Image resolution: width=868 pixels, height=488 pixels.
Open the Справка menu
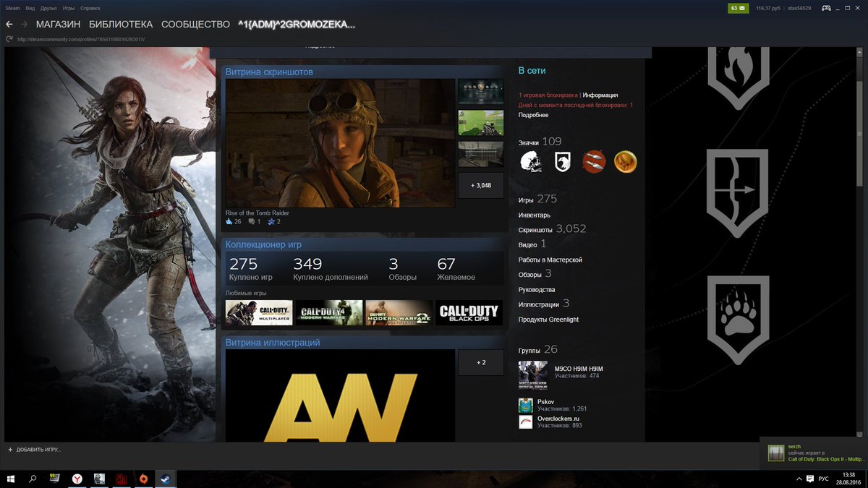pyautogui.click(x=90, y=8)
